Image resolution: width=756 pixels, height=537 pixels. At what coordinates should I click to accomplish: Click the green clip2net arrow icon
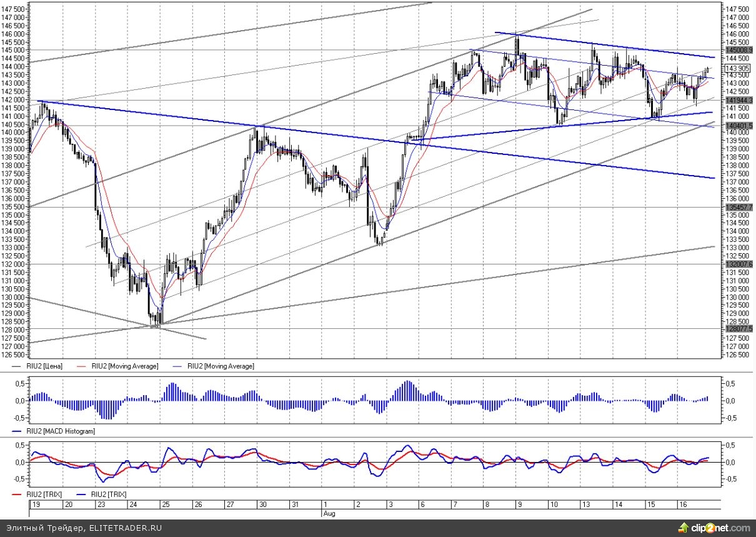pos(696,528)
